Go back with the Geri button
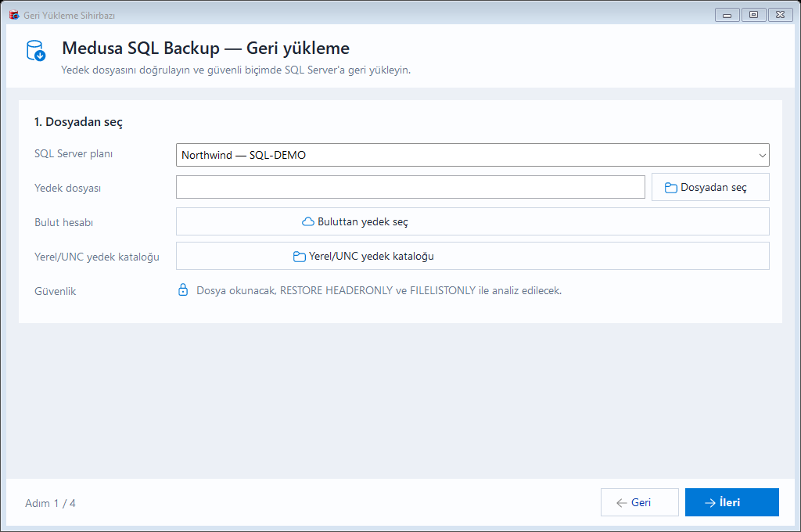Viewport: 801px width, 532px height. click(x=640, y=502)
